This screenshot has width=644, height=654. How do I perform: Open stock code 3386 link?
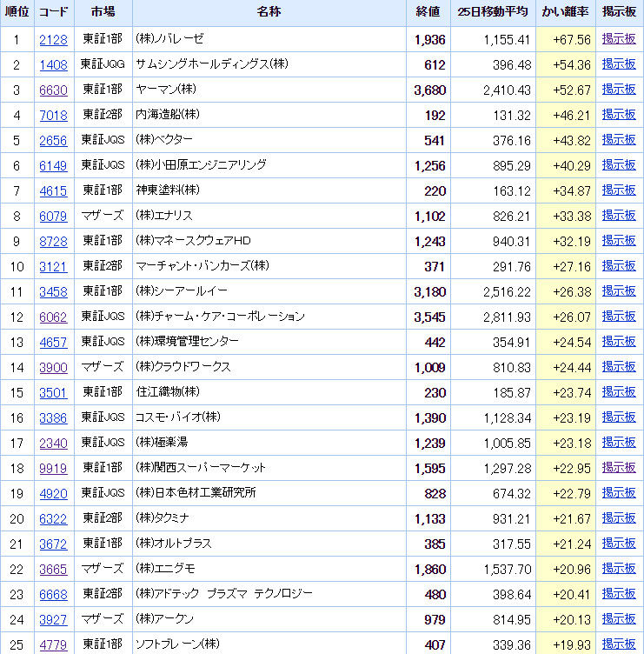coord(53,418)
